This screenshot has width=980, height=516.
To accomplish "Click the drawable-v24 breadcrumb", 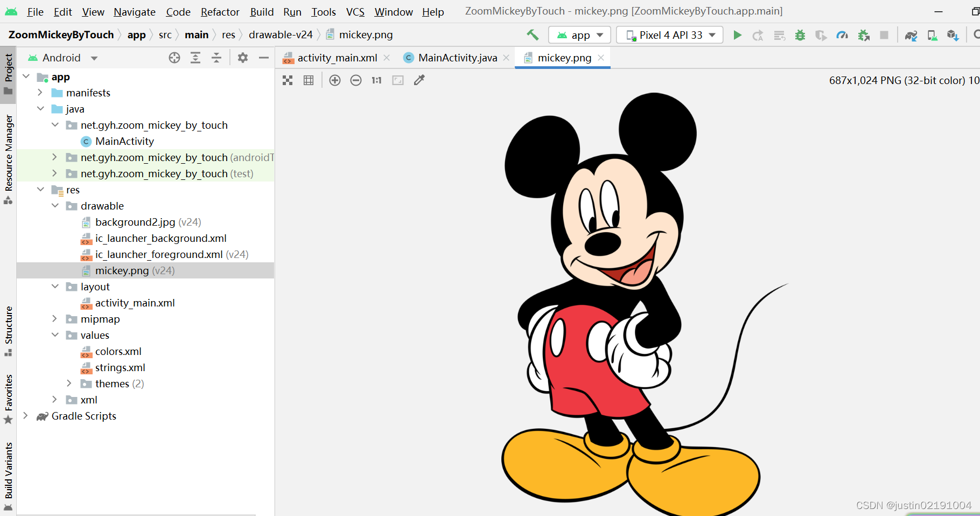I will pos(281,35).
